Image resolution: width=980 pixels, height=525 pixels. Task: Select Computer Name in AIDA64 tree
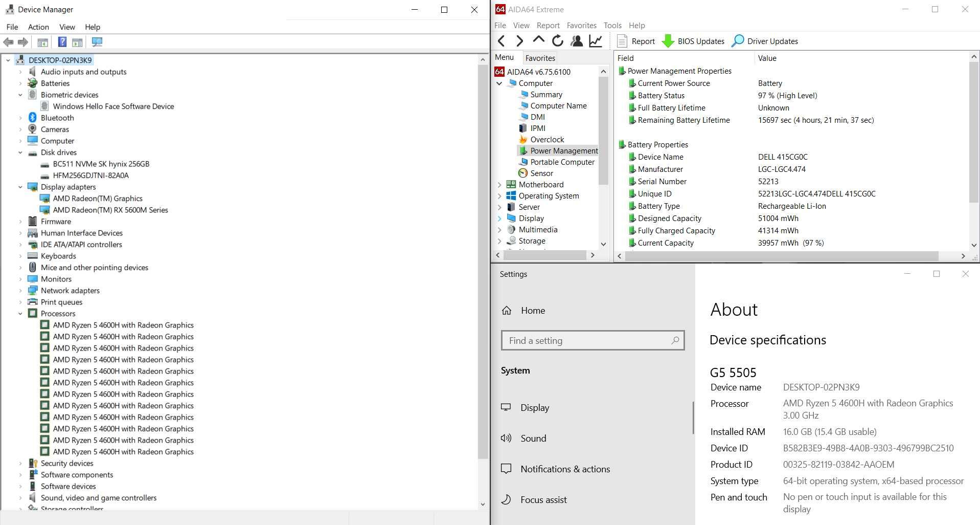click(558, 106)
